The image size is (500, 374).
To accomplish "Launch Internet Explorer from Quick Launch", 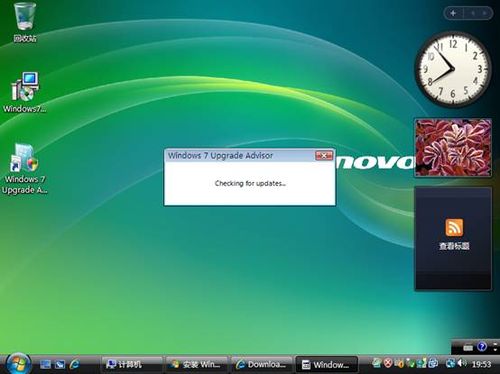I will 75,364.
